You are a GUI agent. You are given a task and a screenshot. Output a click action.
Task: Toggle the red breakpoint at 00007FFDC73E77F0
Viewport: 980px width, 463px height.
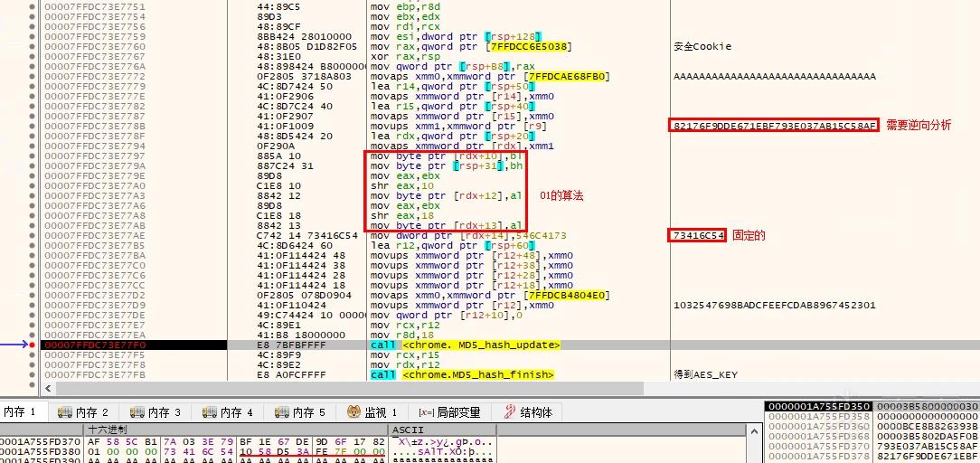pos(32,345)
